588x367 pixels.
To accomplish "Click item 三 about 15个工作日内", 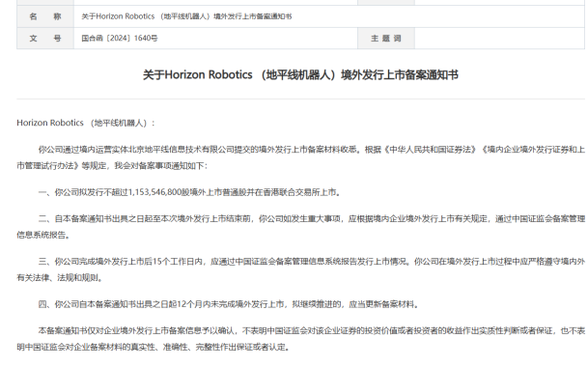I will point(300,269).
